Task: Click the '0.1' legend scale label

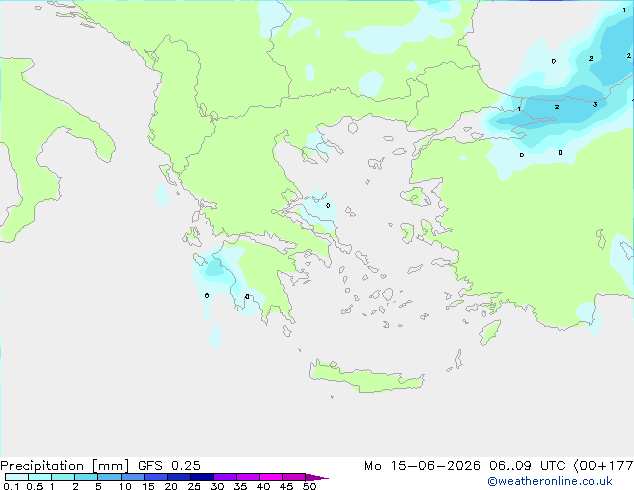Action: coord(11,486)
